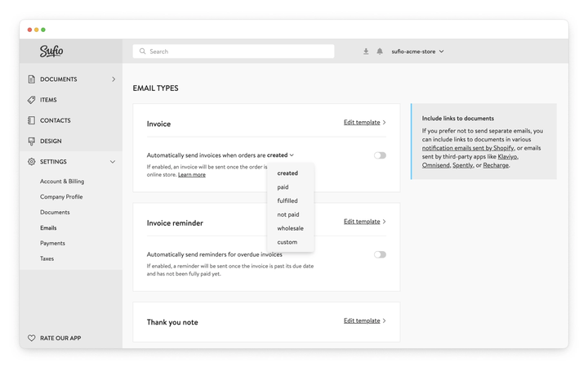The width and height of the screenshot is (588, 368).
Task: Click the Sufio logo
Action: click(51, 51)
